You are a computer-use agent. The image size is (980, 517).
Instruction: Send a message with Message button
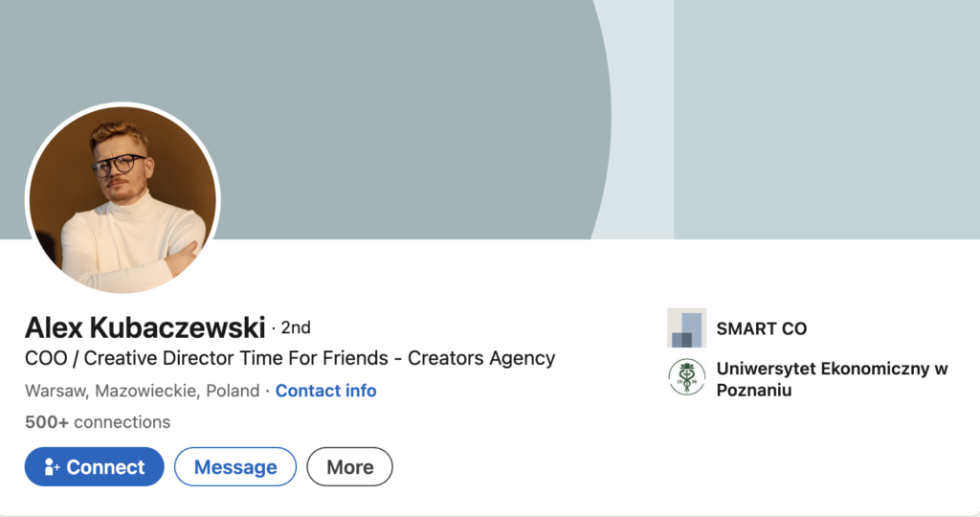tap(235, 467)
